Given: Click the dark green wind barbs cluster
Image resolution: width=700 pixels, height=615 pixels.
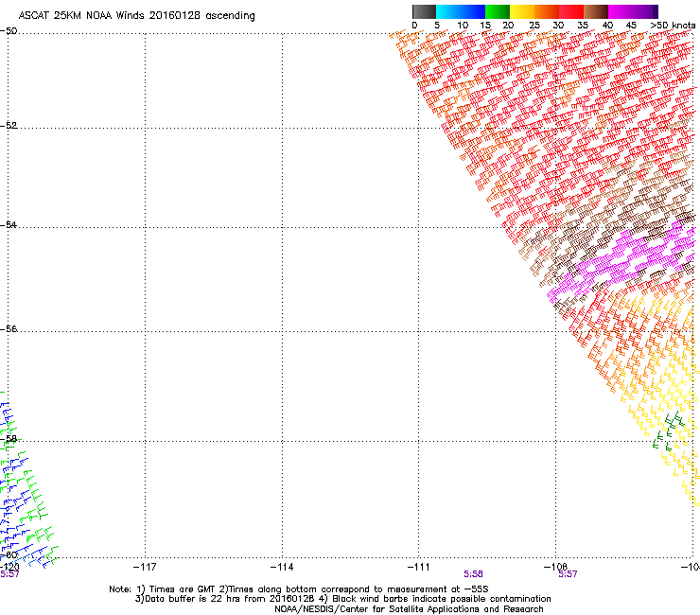Looking at the screenshot, I should (x=668, y=431).
